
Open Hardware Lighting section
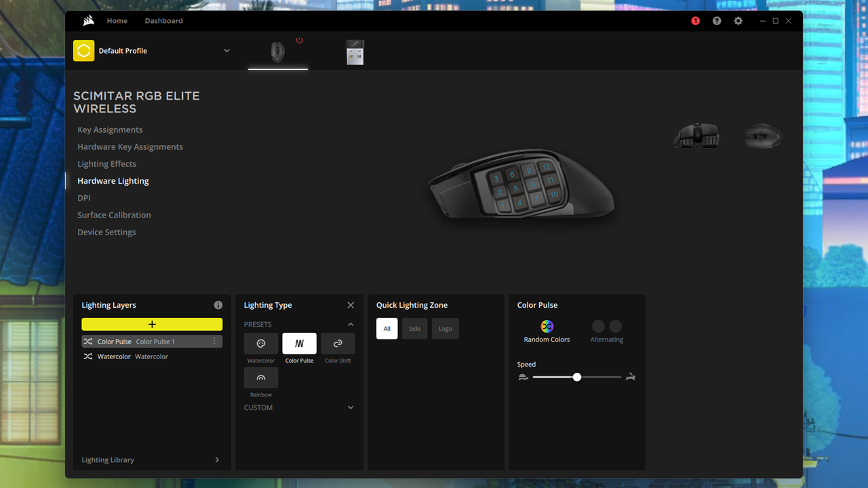[x=113, y=181]
